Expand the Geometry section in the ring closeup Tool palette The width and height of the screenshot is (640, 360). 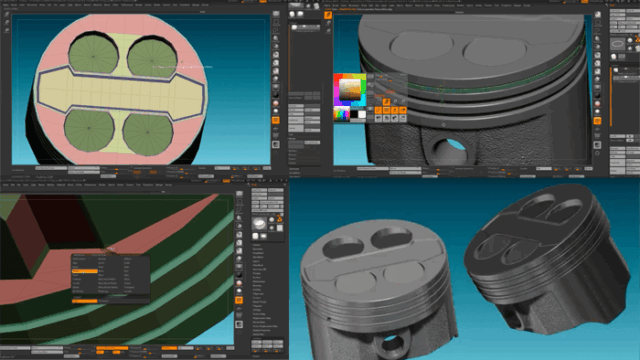258,249
